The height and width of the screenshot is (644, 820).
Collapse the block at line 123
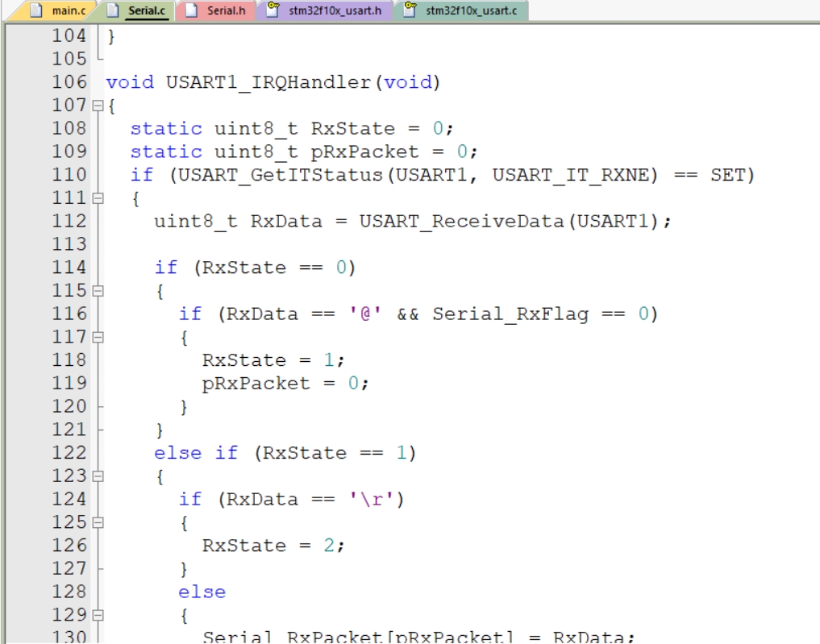(x=98, y=476)
